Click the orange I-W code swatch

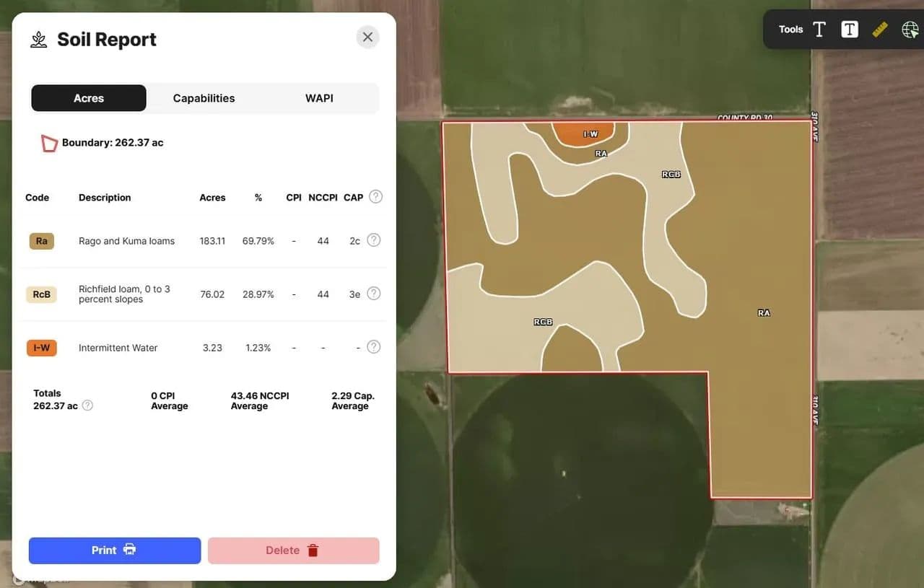(42, 348)
